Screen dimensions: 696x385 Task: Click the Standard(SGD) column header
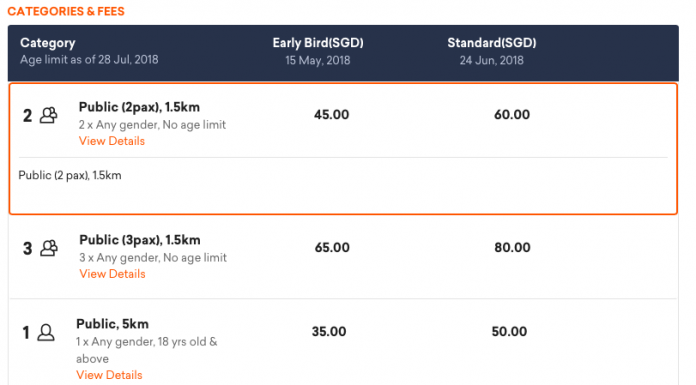point(492,43)
